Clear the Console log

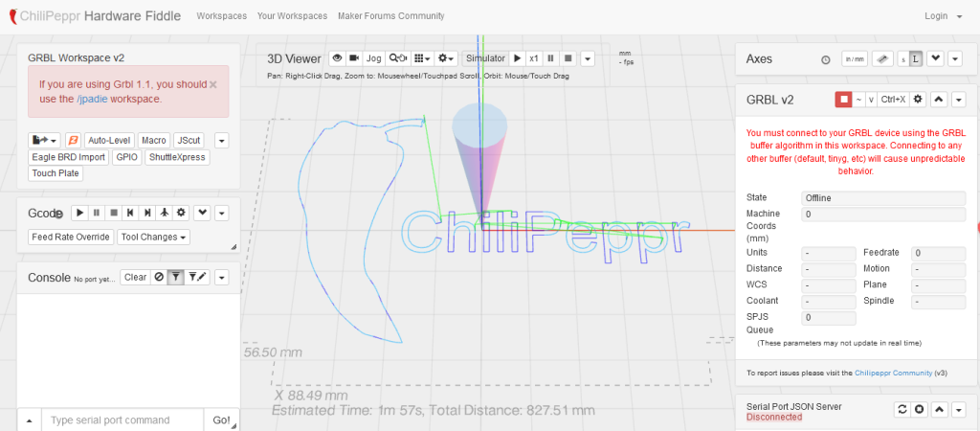click(135, 277)
